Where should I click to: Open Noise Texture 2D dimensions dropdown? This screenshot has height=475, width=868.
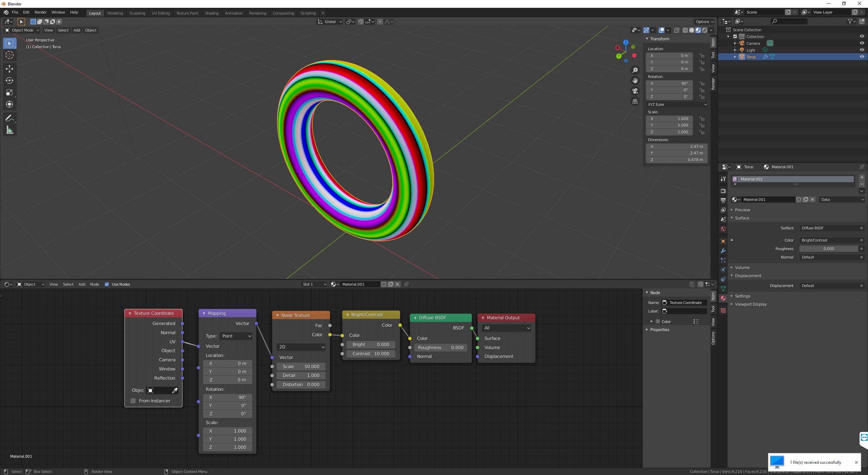(x=301, y=347)
